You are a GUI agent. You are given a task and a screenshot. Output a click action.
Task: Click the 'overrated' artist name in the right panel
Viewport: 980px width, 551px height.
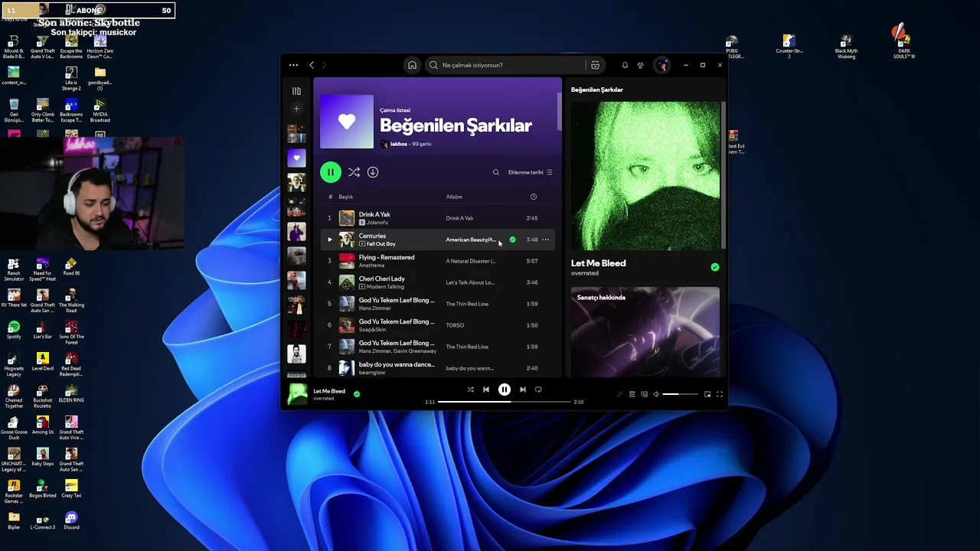(585, 273)
